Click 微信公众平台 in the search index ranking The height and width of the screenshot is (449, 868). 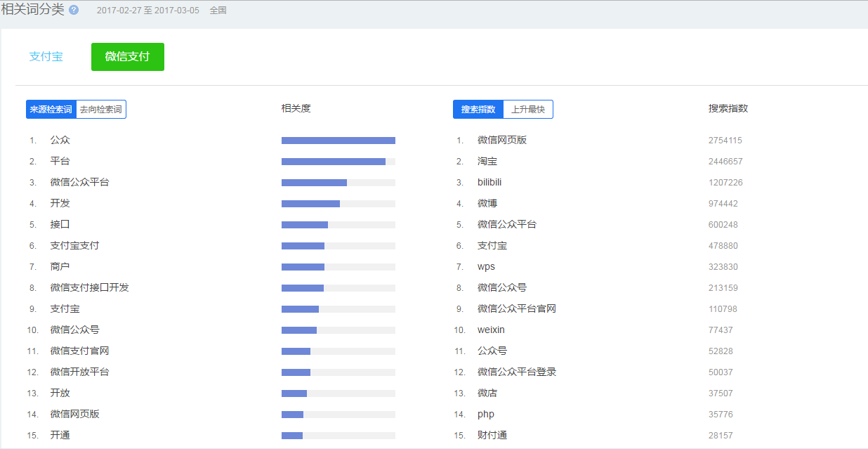click(507, 225)
